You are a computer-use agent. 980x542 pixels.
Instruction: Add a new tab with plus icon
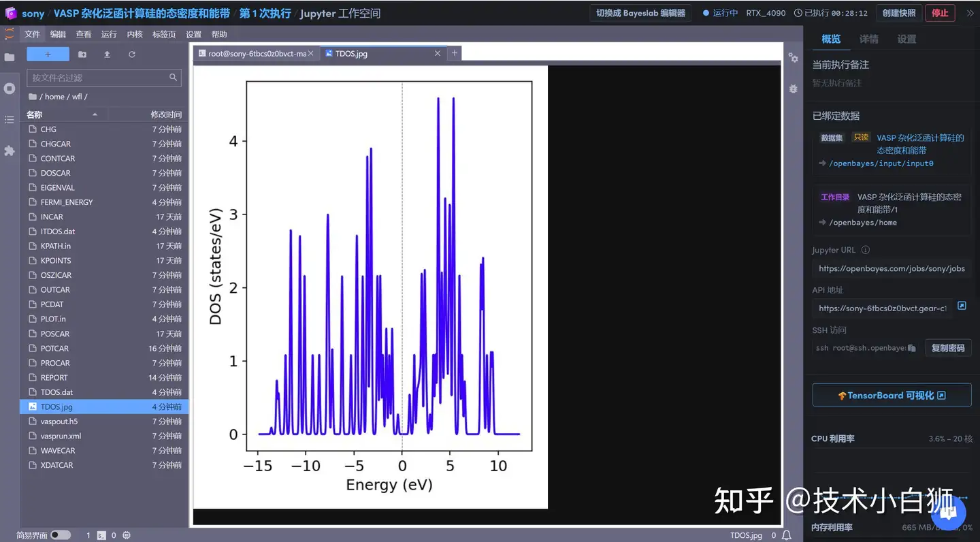pyautogui.click(x=455, y=53)
